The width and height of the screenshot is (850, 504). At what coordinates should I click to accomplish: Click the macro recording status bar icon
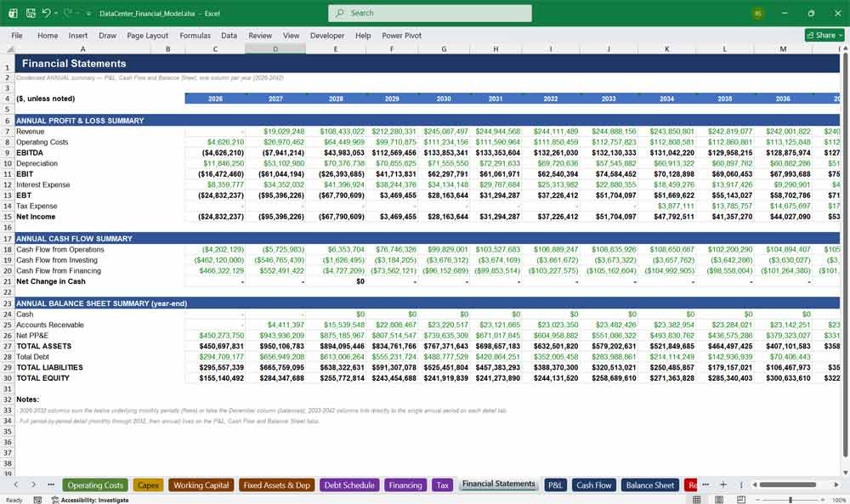tap(37, 500)
